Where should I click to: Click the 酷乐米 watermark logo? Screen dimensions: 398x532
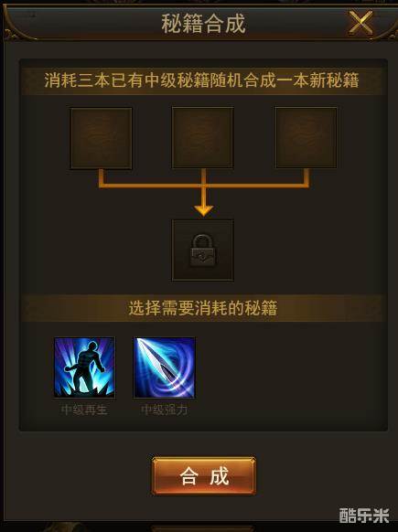pyautogui.click(x=364, y=516)
